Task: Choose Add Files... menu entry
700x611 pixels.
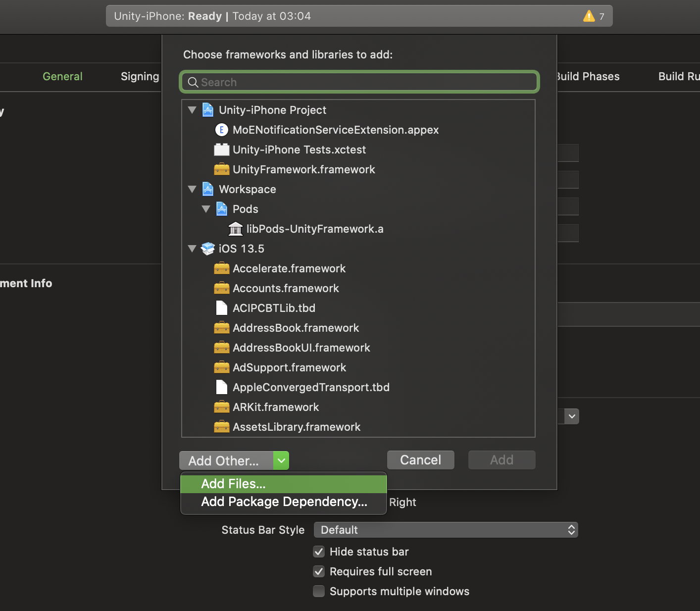Action: (x=284, y=484)
